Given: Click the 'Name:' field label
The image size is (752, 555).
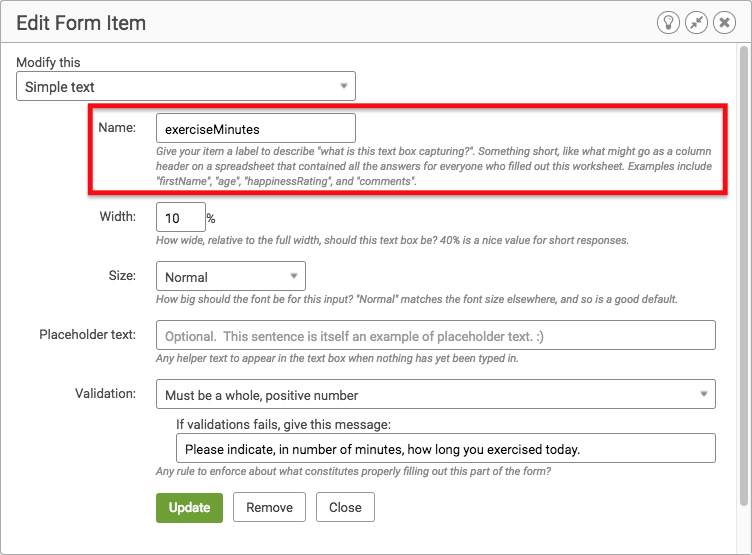Looking at the screenshot, I should tap(117, 128).
